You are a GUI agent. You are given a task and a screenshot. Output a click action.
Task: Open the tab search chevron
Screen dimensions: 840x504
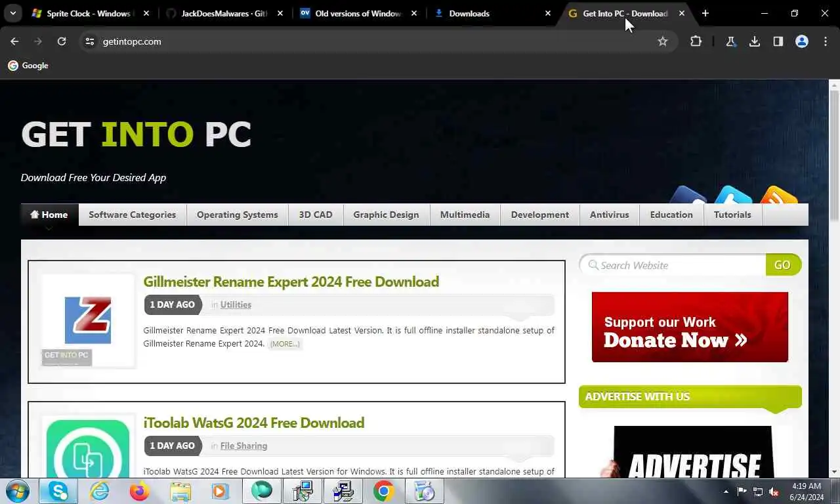click(12, 13)
